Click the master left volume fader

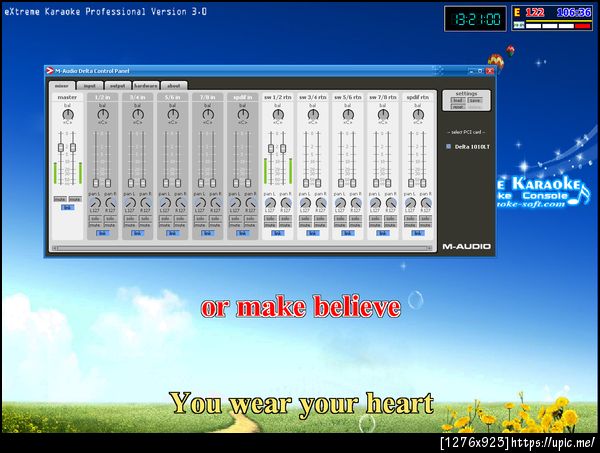[x=61, y=148]
